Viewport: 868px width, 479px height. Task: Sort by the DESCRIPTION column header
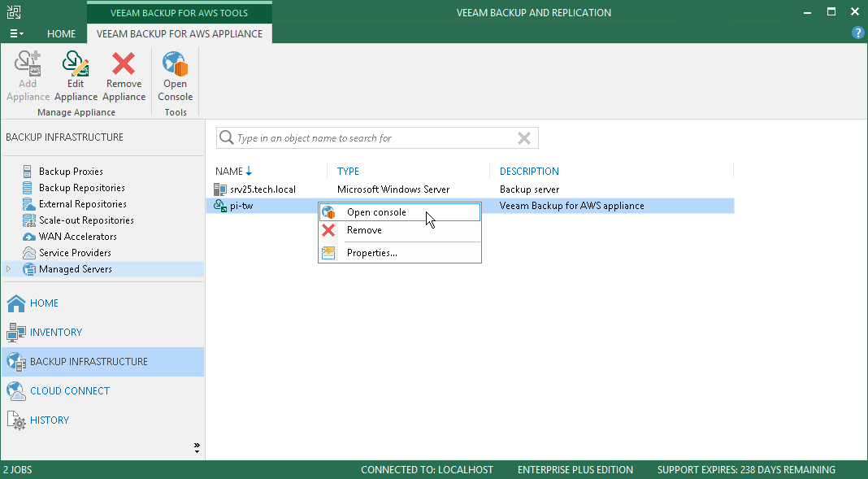[x=529, y=171]
